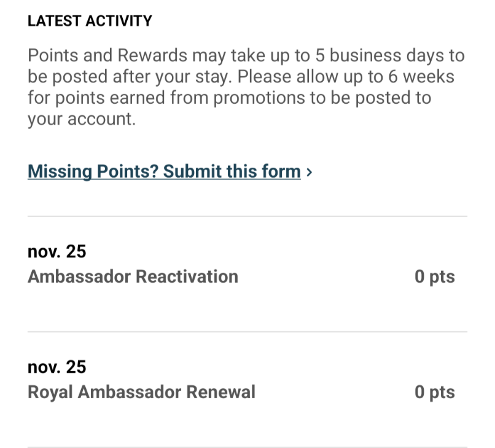Click the words "this form" in the underlined link
This screenshot has height=448, width=495.
pos(263,171)
